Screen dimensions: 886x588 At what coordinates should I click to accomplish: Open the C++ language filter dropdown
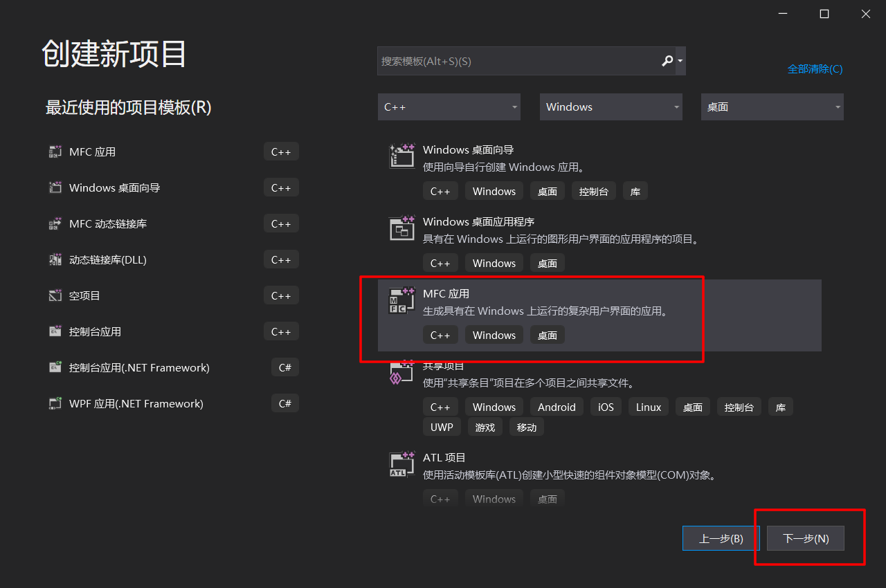449,107
